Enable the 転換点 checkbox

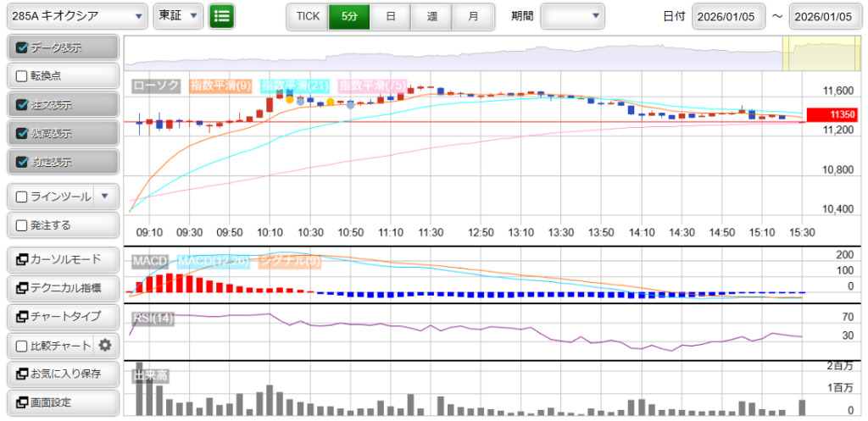pos(23,75)
